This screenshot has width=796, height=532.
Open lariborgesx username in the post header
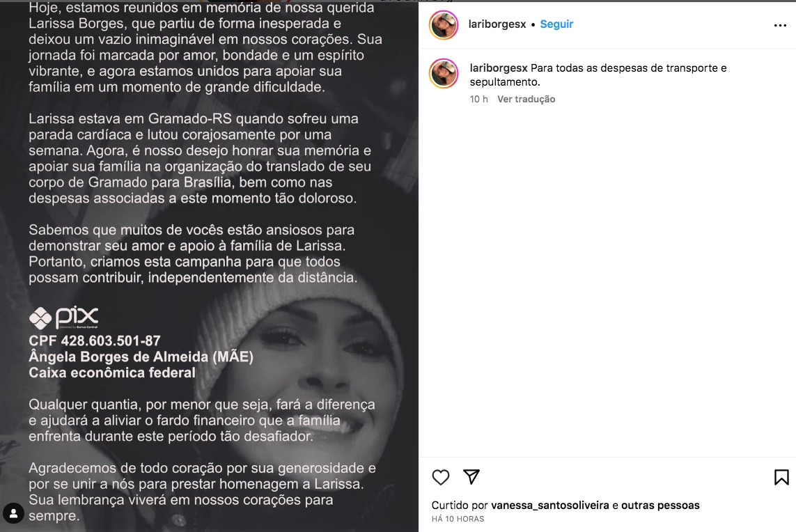(497, 24)
